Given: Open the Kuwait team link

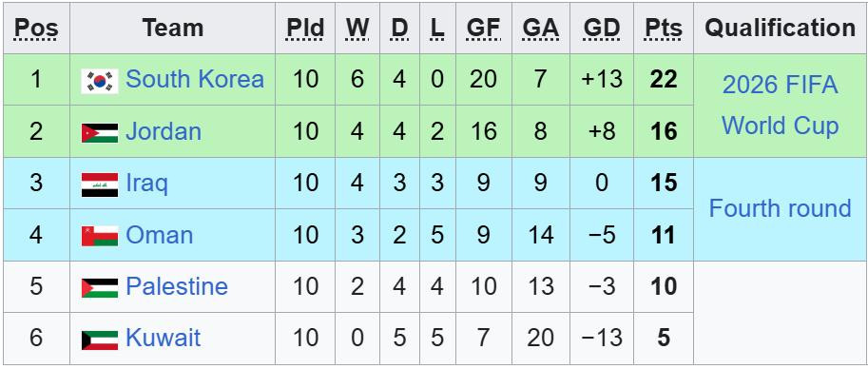Looking at the screenshot, I should [x=163, y=338].
